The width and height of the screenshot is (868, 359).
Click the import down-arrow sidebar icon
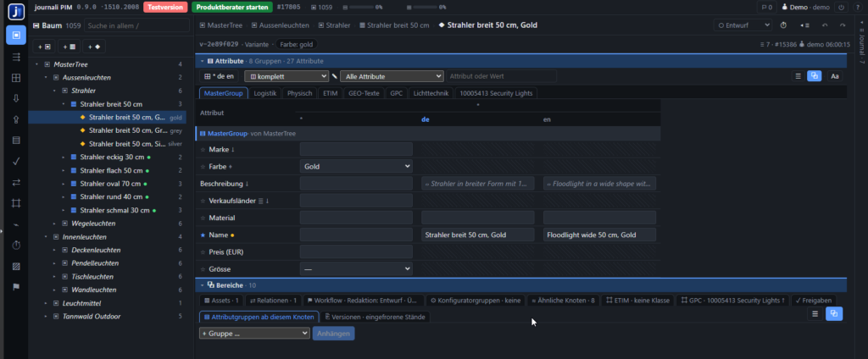click(16, 98)
